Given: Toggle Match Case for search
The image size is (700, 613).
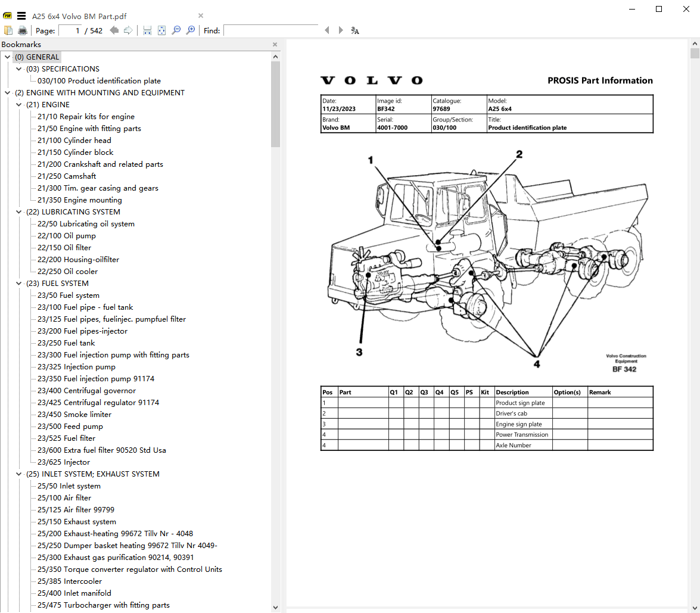Looking at the screenshot, I should point(355,30).
